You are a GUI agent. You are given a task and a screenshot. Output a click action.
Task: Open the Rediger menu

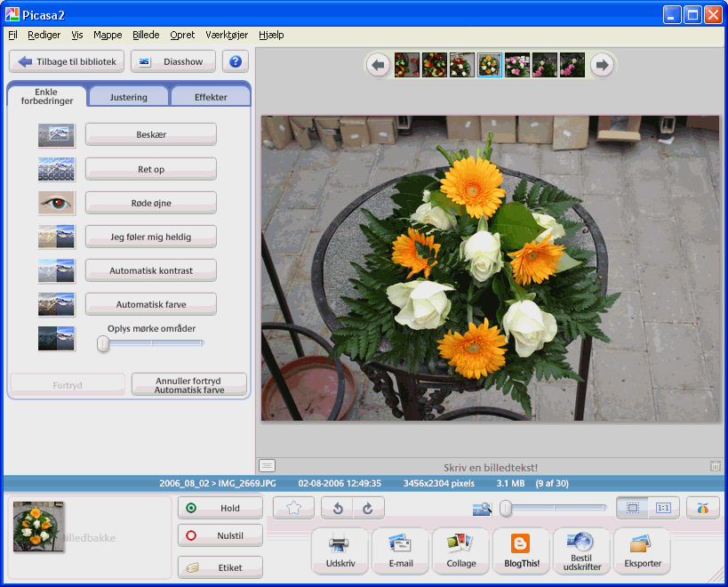(x=44, y=35)
